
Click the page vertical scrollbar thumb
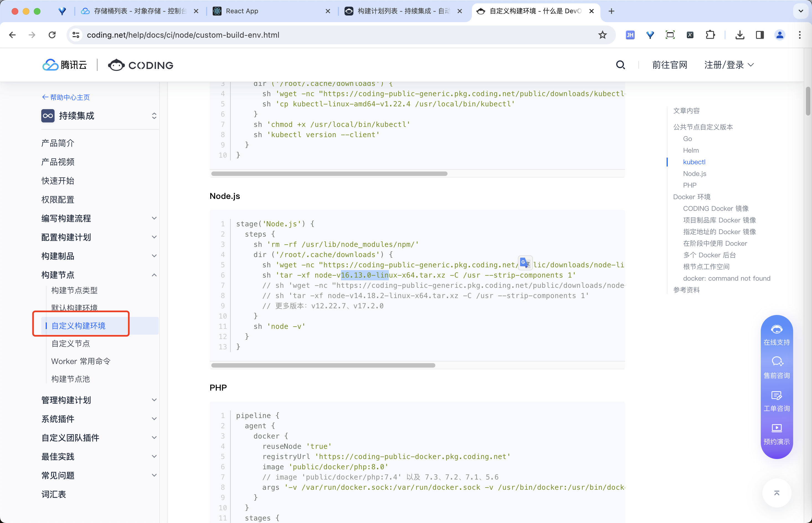coord(808,101)
